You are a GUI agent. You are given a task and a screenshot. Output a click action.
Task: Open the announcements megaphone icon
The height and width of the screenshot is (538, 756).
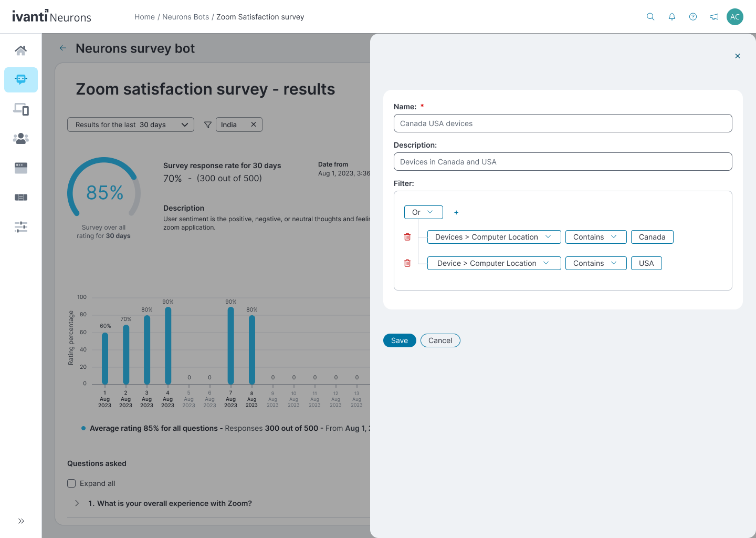point(714,17)
